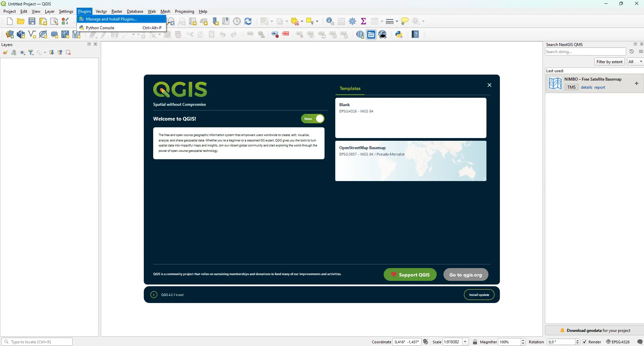Click the Expand All layers icon
The image size is (644, 346).
click(51, 52)
